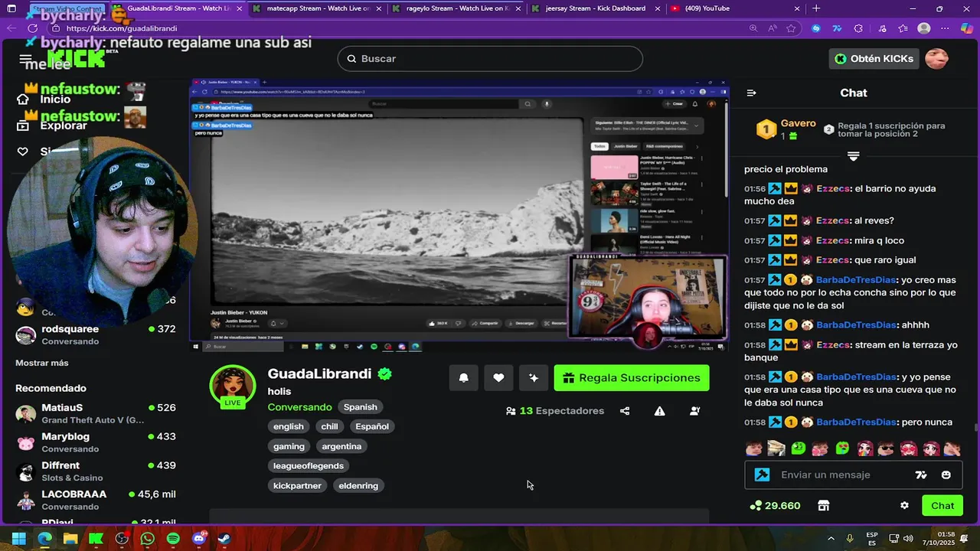
Task: Click the Gavero top gifter name
Action: 798,123
